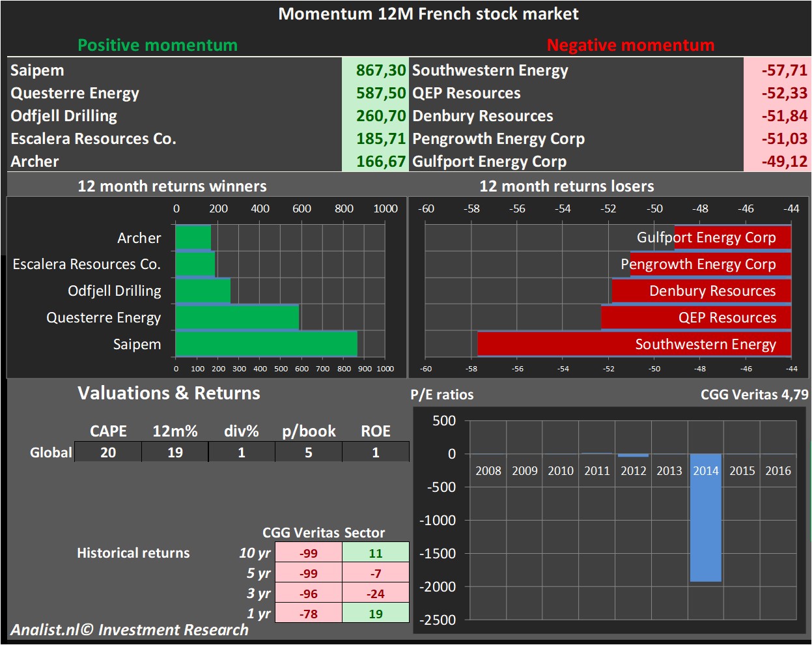Select the value 587,50
Image resolution: width=812 pixels, height=645 pixels.
tap(381, 93)
